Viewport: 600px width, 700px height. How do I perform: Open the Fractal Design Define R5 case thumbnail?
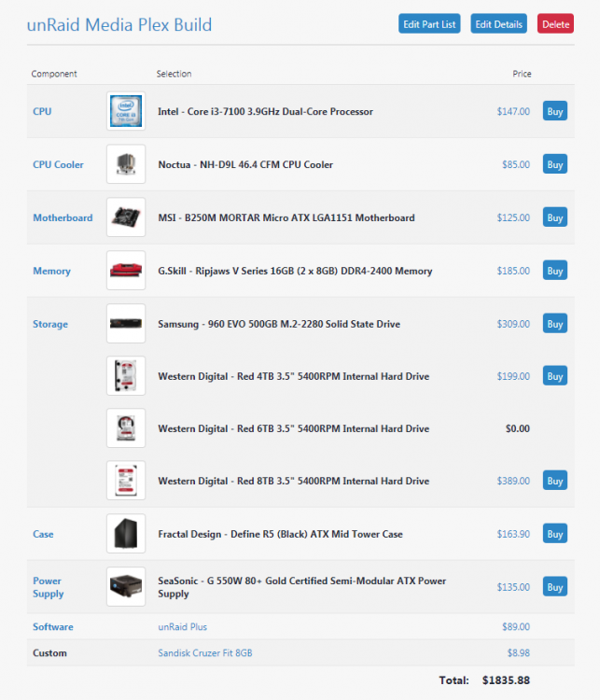(x=126, y=534)
